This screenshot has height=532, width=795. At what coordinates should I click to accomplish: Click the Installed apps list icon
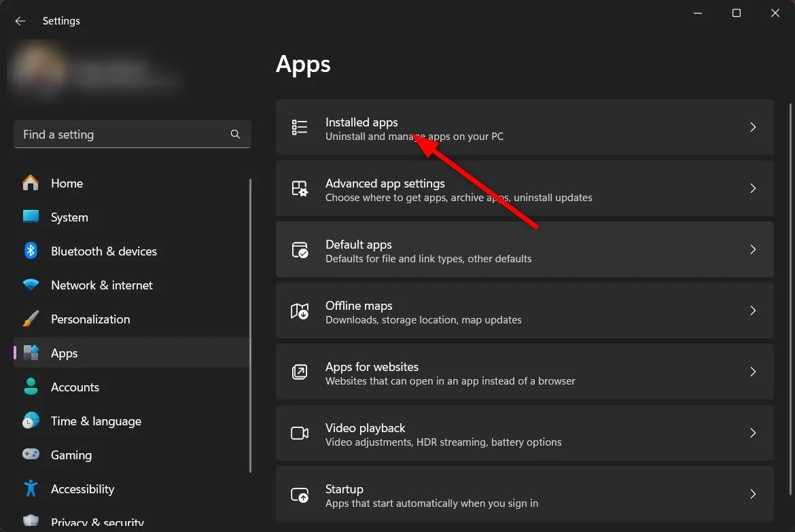click(300, 128)
